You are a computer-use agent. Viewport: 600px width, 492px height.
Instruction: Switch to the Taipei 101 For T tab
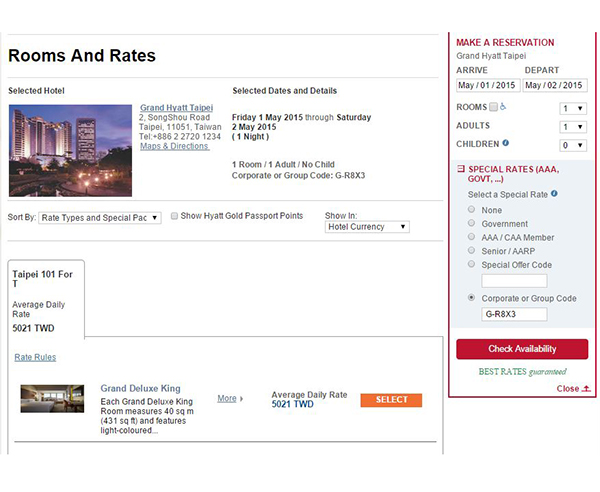click(46, 277)
